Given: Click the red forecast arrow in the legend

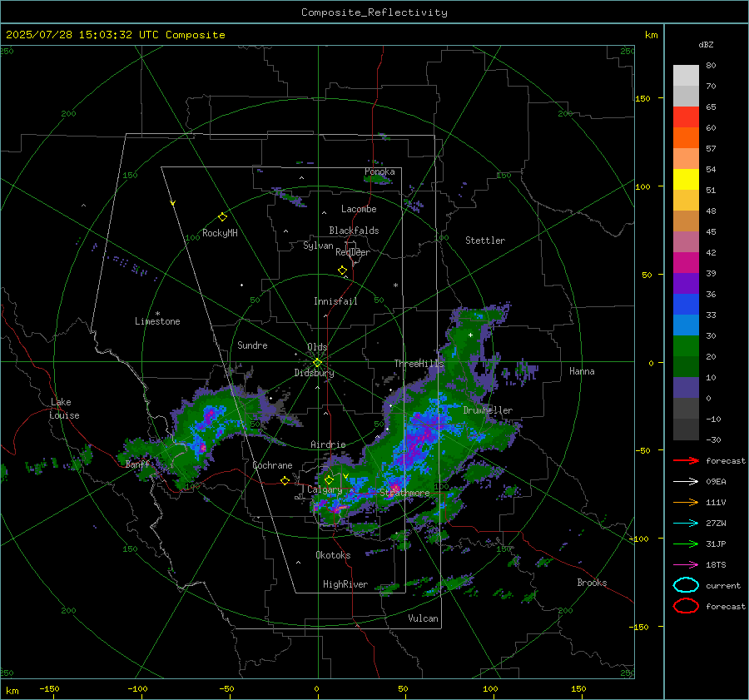Looking at the screenshot, I should tap(686, 460).
